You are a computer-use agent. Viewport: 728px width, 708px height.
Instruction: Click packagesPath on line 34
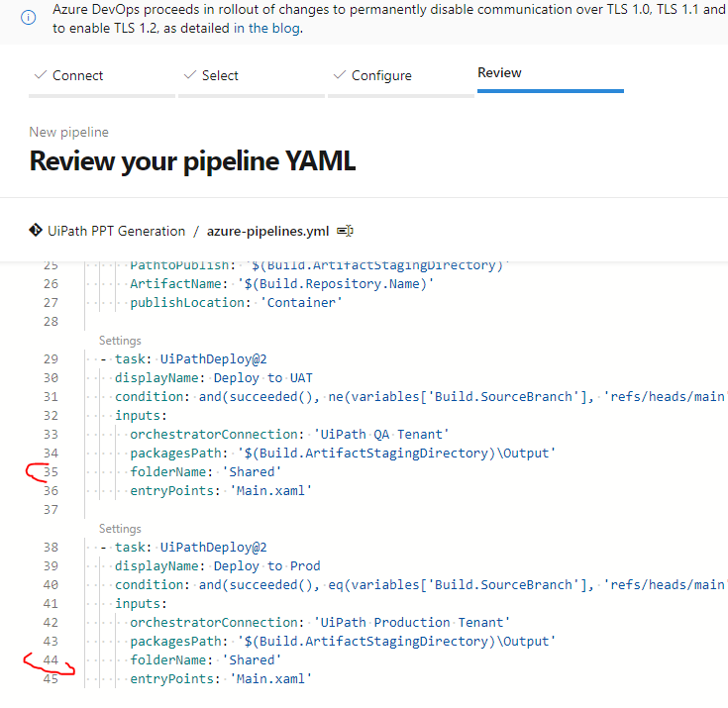(x=343, y=454)
